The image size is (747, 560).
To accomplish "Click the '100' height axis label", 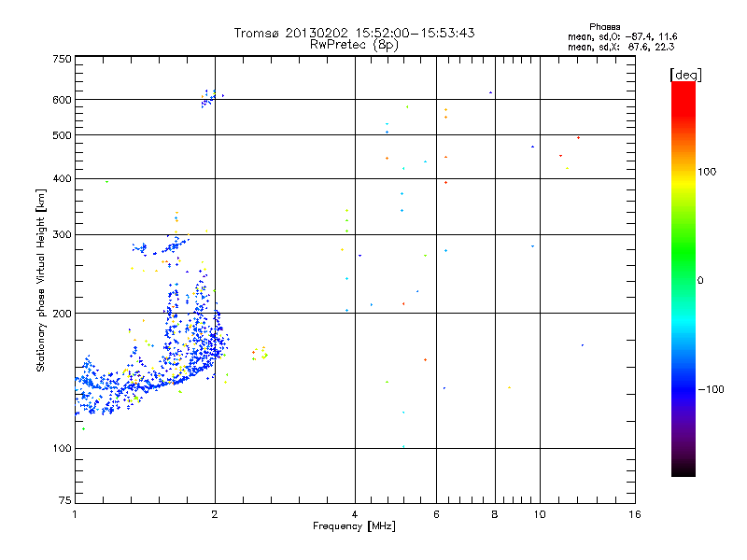I will 62,448.
